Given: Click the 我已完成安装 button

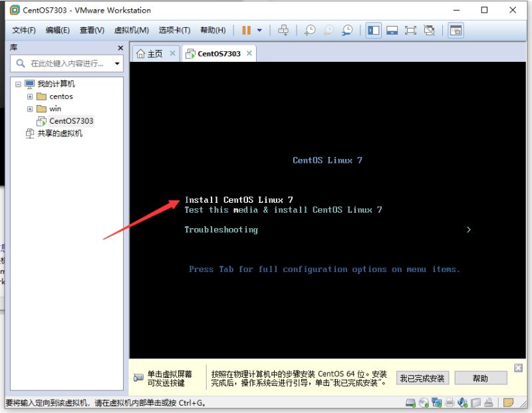Looking at the screenshot, I should pyautogui.click(x=422, y=378).
